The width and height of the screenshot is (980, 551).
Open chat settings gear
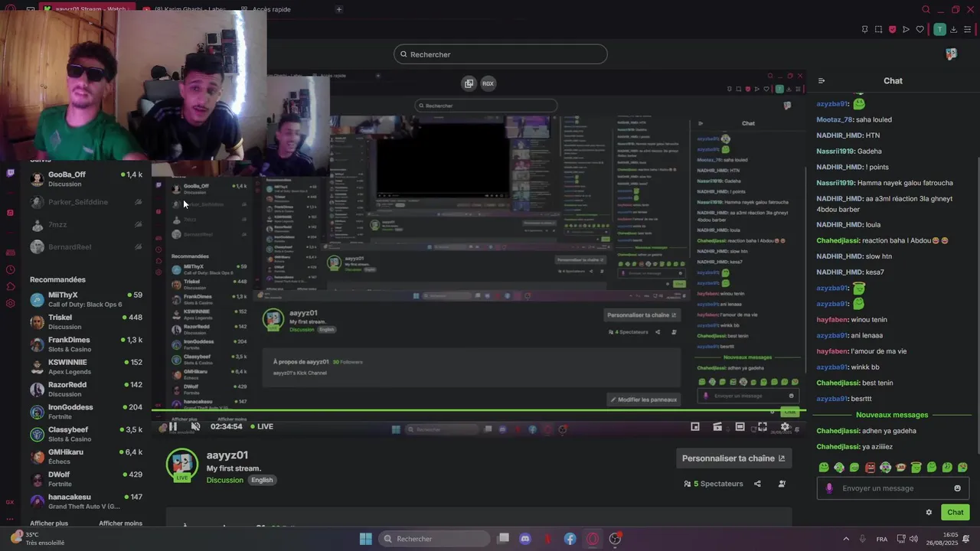pyautogui.click(x=929, y=513)
